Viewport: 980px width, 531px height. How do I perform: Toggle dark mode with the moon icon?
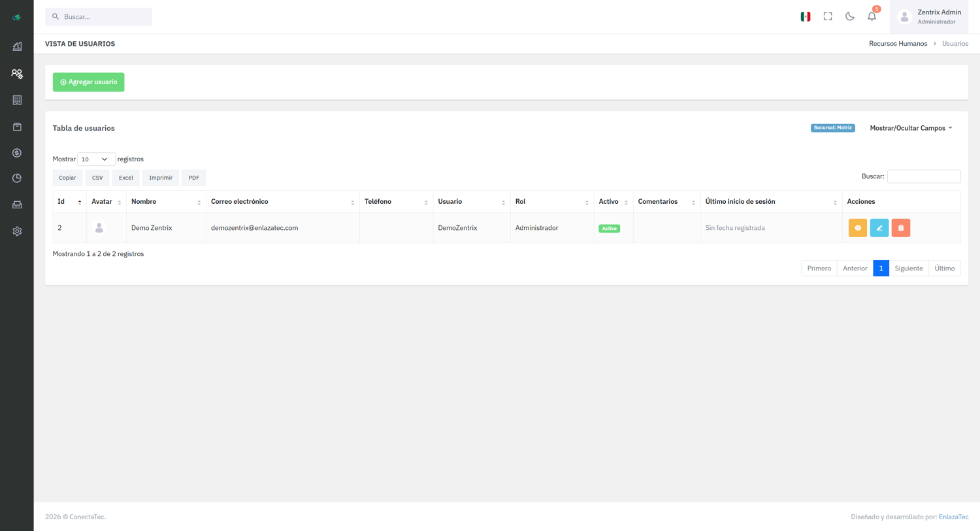point(849,17)
